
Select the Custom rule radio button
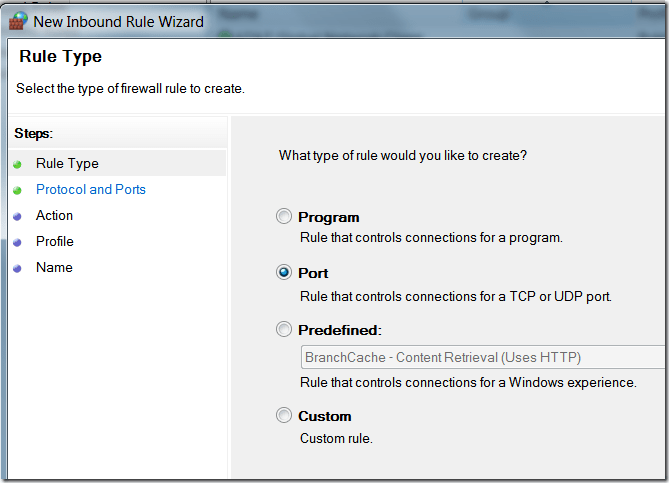(x=285, y=416)
